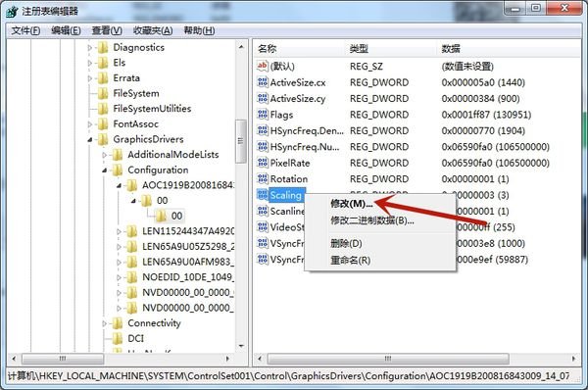Screen dimensions: 588x390
Task: Click the 名称 column header
Action: pyautogui.click(x=268, y=49)
